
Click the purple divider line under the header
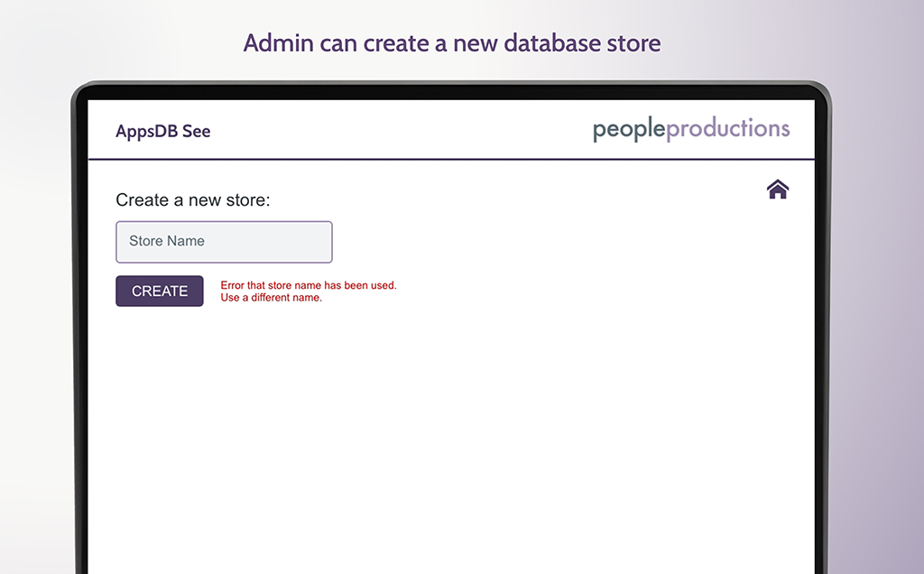coord(451,160)
